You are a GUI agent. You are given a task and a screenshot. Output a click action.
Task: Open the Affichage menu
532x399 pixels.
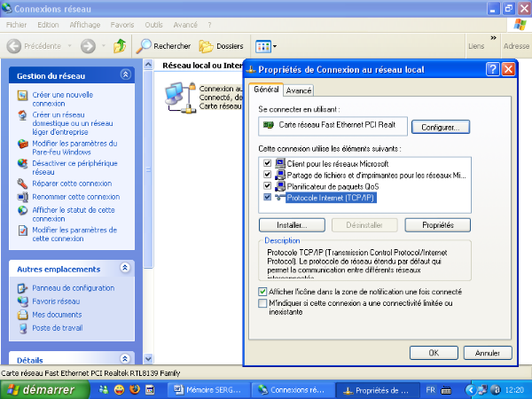(85, 25)
